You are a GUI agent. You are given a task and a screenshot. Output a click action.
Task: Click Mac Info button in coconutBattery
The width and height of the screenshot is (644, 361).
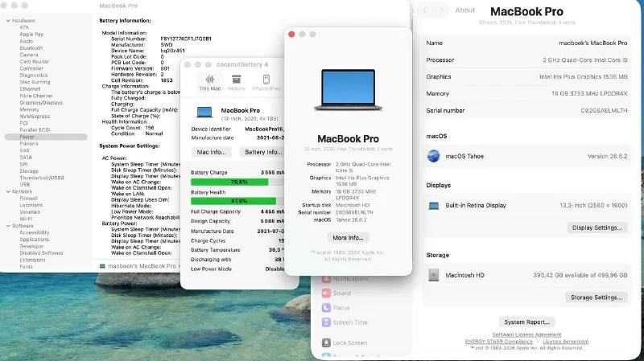pyautogui.click(x=211, y=152)
